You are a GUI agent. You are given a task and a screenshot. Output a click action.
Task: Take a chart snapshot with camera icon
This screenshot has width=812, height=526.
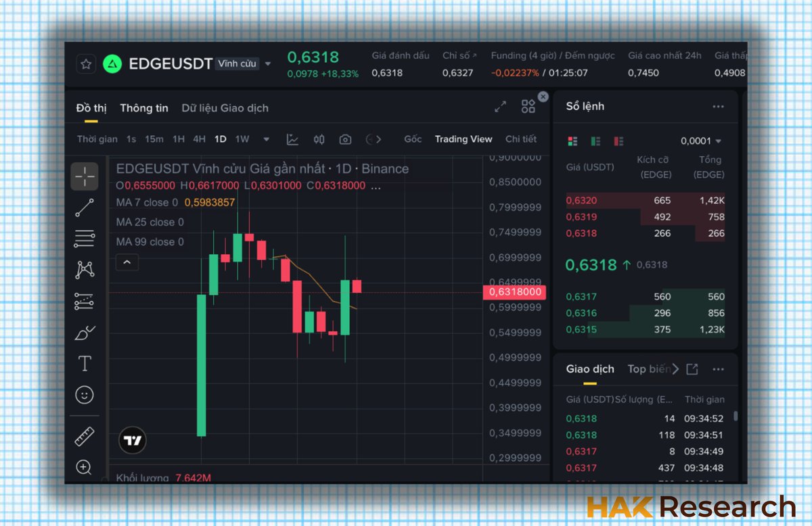click(x=345, y=139)
